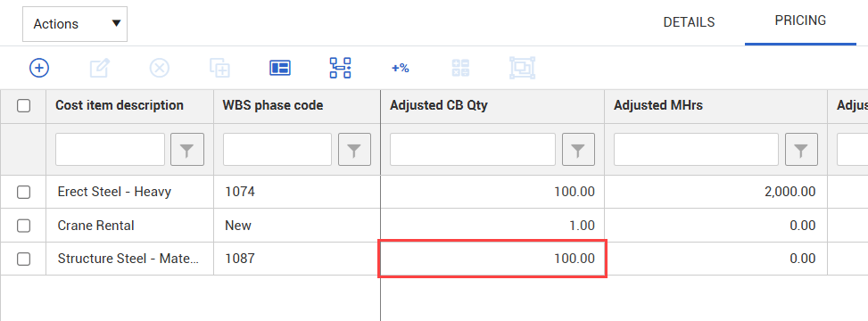Click the group/resize frames toolbar icon
The height and width of the screenshot is (321, 868).
point(522,68)
